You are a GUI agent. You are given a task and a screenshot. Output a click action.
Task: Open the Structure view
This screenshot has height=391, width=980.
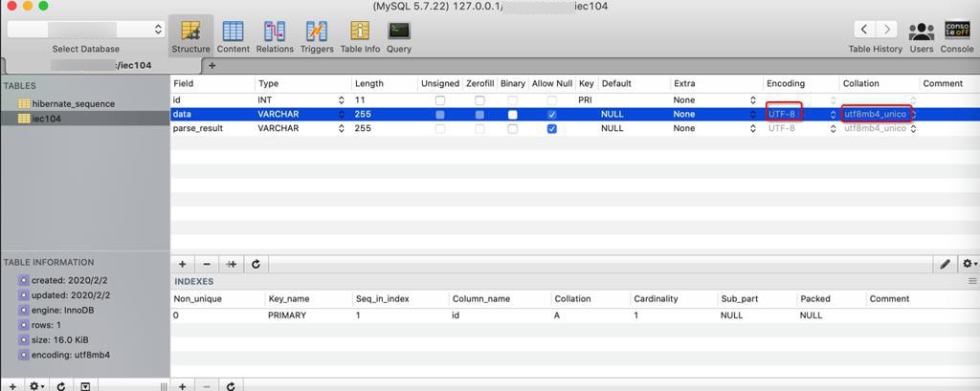pos(190,36)
